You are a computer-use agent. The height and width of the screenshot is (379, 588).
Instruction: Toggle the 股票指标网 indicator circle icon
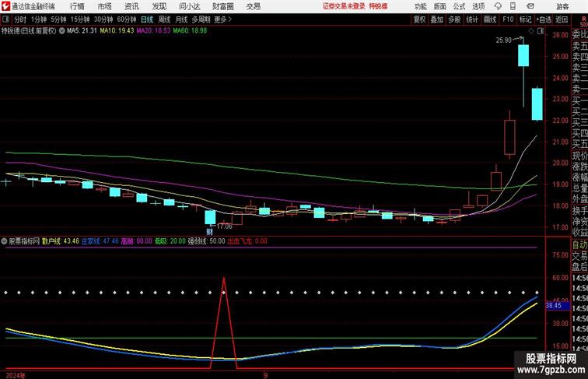point(4,241)
